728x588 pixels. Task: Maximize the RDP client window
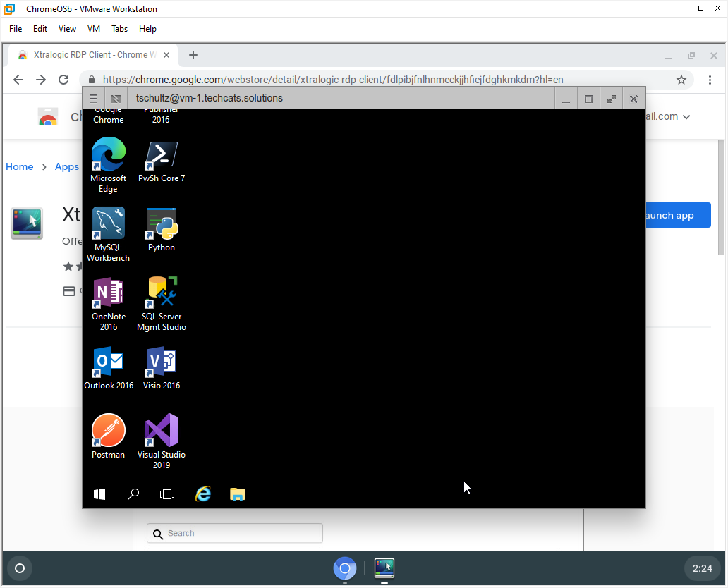click(589, 99)
